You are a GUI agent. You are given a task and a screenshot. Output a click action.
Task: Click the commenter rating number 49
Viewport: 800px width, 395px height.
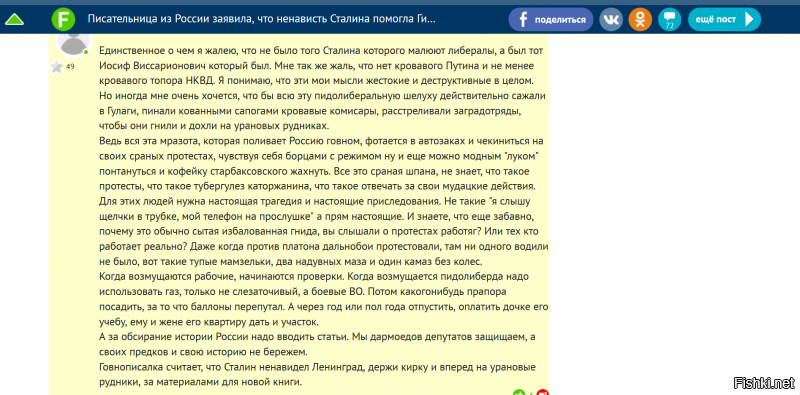point(70,66)
